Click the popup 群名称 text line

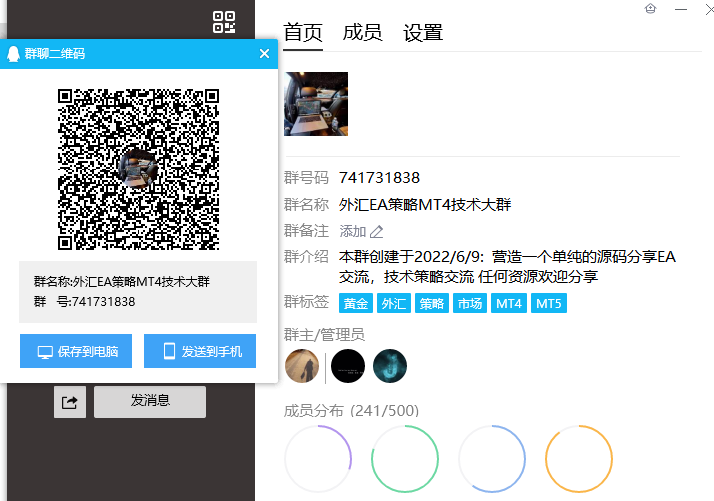(x=122, y=281)
